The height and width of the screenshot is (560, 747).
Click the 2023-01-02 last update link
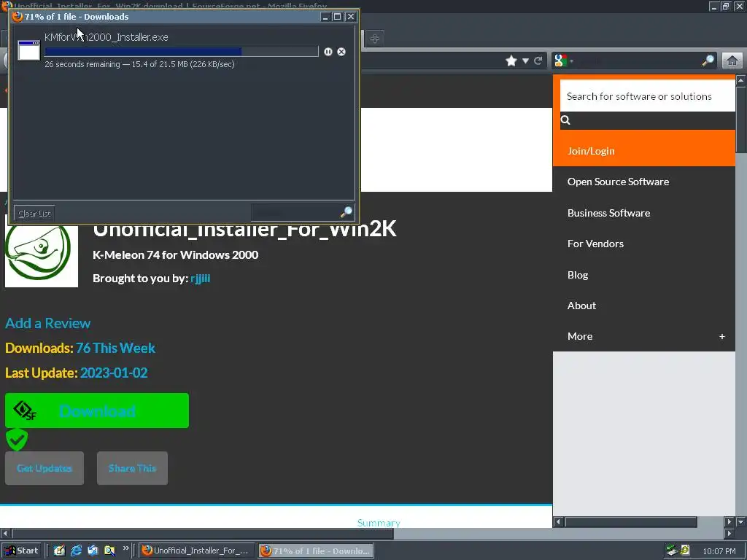tap(114, 373)
